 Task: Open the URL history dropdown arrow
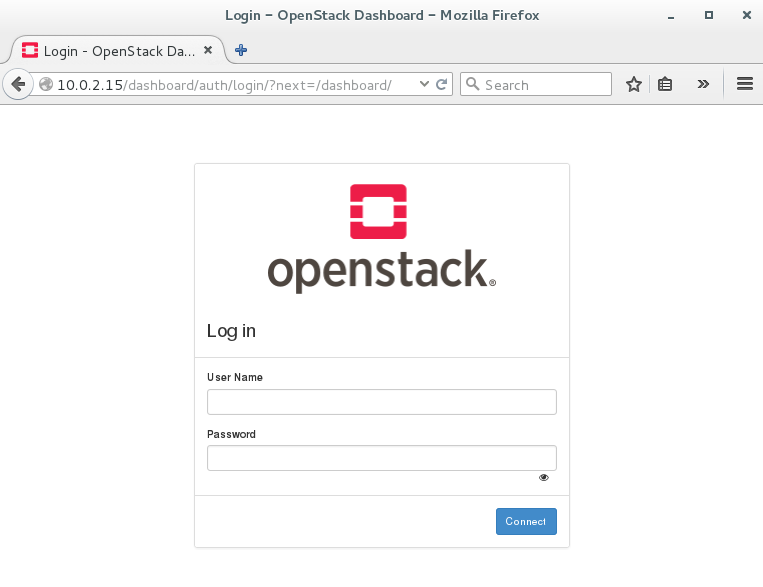424,84
